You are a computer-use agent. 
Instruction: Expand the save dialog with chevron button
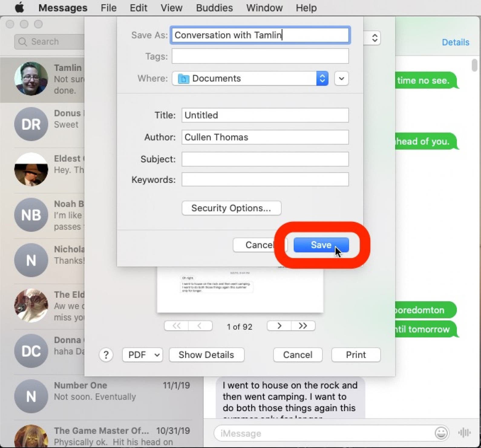pyautogui.click(x=342, y=79)
